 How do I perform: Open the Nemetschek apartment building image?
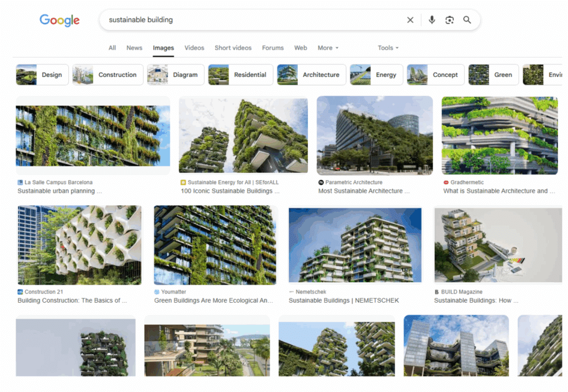click(355, 245)
